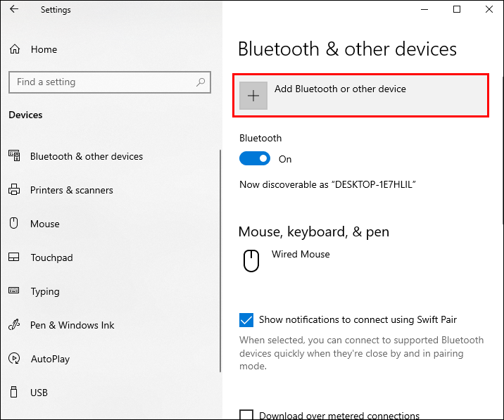This screenshot has width=504, height=420.
Task: Click the back arrow icon
Action: [x=14, y=10]
